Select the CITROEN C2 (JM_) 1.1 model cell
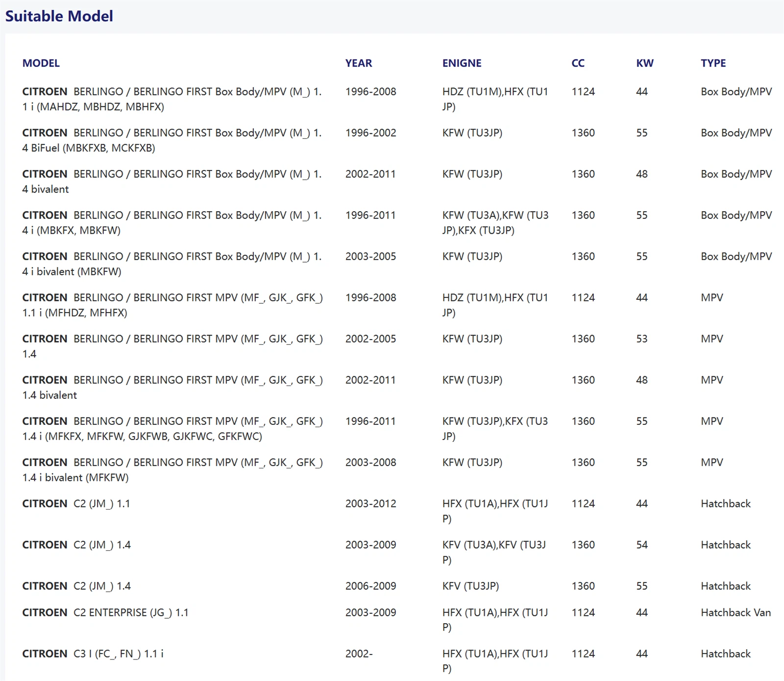The height and width of the screenshot is (681, 784). point(76,504)
